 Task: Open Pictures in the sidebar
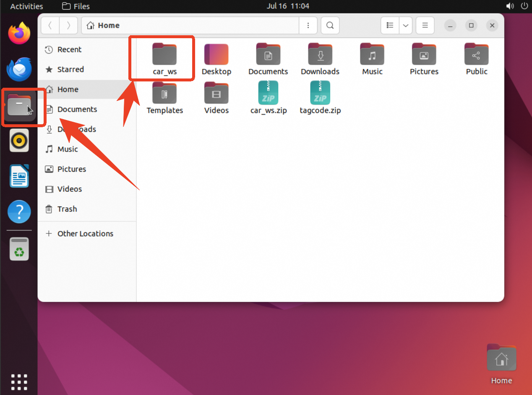(87, 169)
